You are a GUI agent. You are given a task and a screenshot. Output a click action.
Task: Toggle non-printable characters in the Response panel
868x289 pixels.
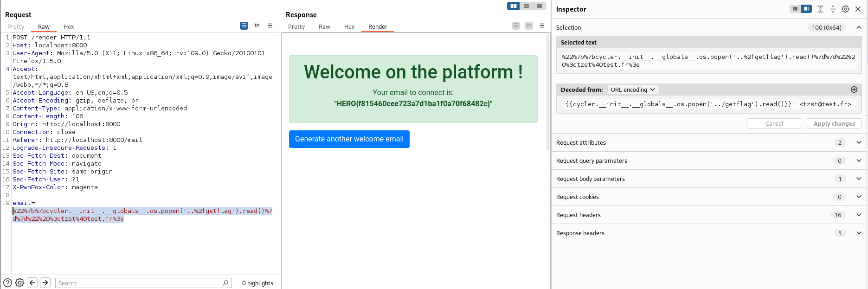click(529, 26)
